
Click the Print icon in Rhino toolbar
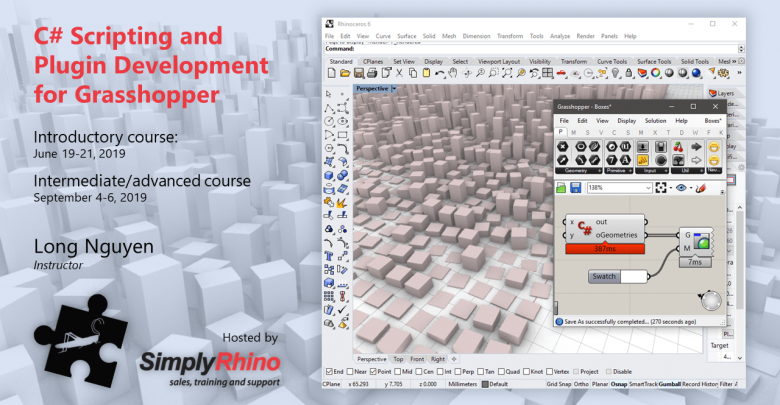(372, 73)
